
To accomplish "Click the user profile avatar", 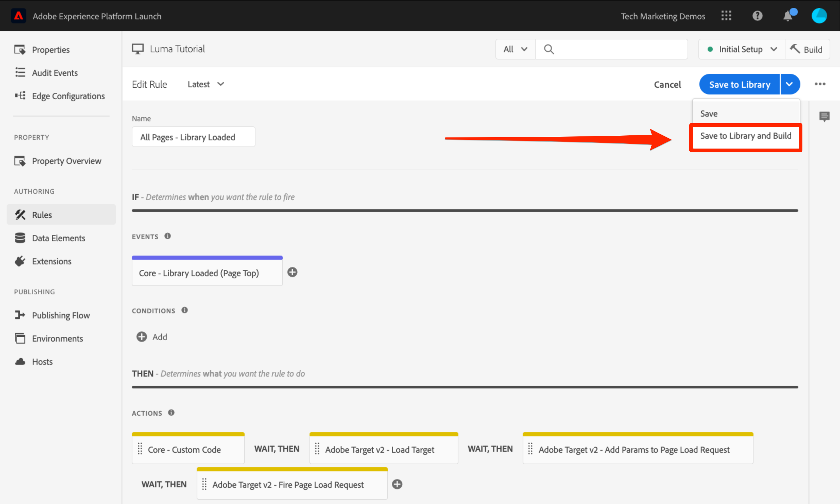I will 819,16.
